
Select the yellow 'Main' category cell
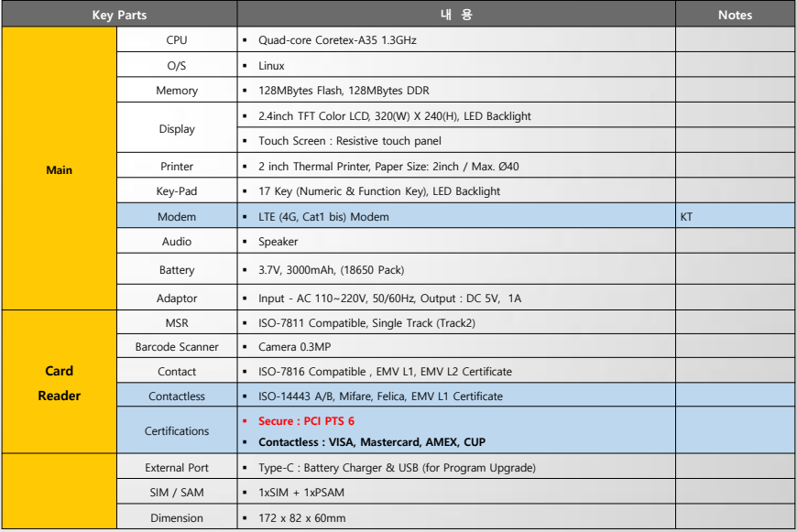click(x=60, y=170)
